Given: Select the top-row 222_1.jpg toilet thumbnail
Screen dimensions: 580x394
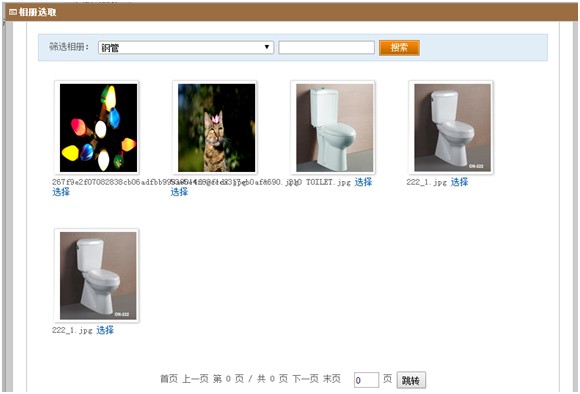Looking at the screenshot, I should 452,127.
